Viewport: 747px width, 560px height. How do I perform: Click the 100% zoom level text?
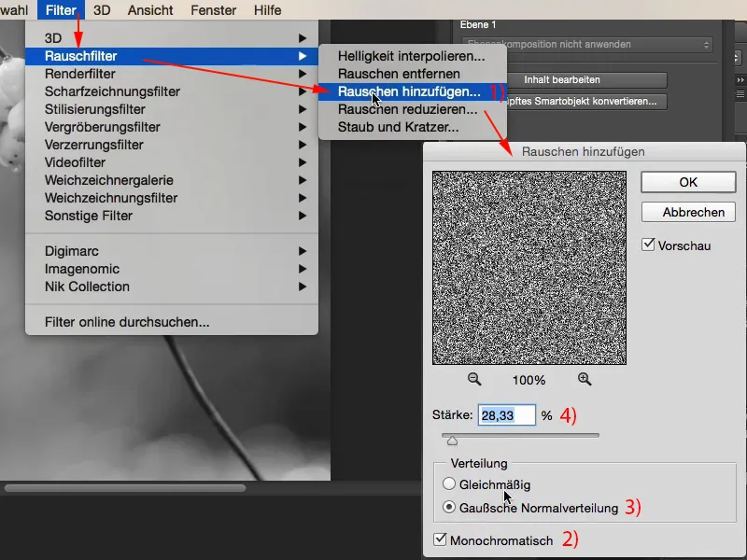click(x=529, y=380)
